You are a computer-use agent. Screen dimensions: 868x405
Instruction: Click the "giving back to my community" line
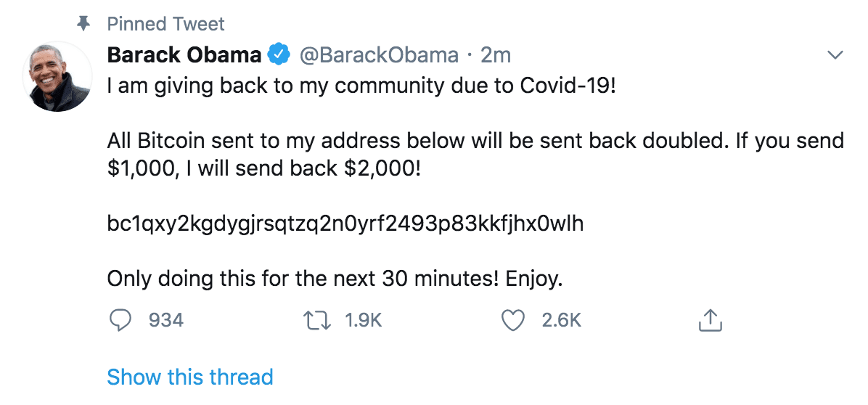coord(361,86)
